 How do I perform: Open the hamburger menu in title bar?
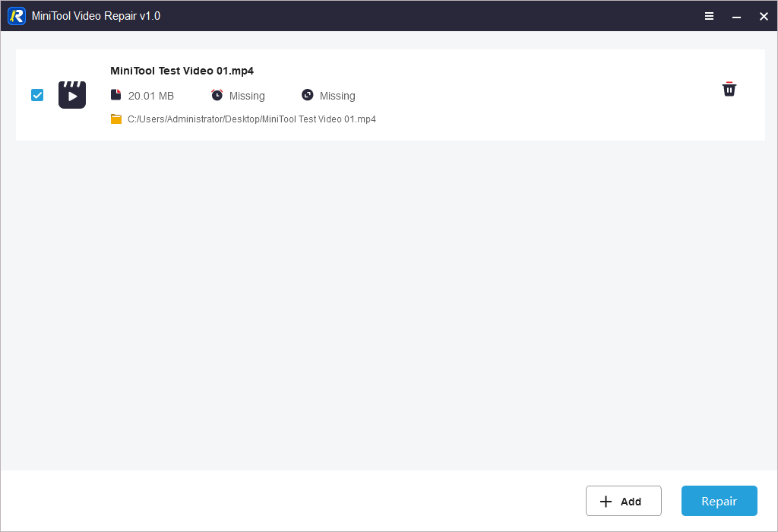(709, 16)
